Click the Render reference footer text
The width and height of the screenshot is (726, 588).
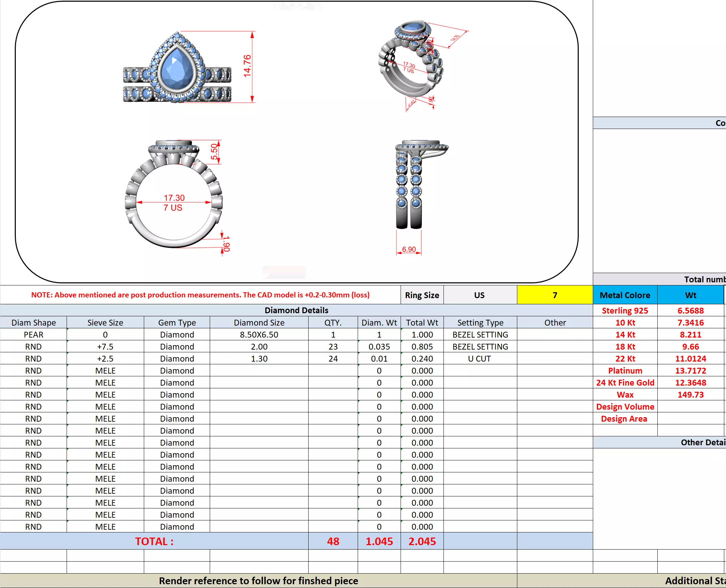pyautogui.click(x=258, y=581)
